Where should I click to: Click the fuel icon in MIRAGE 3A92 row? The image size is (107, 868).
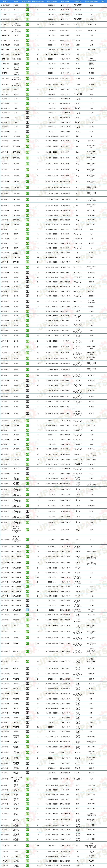pyautogui.click(x=28, y=539)
